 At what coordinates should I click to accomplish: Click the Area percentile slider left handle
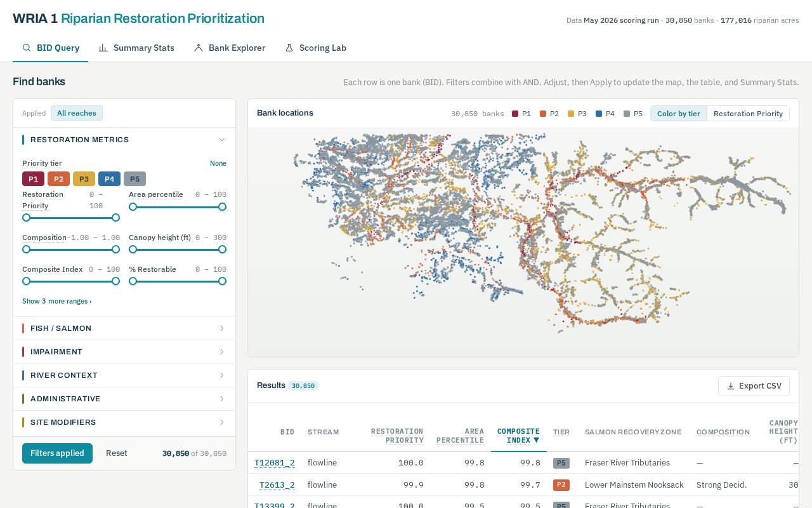point(133,206)
